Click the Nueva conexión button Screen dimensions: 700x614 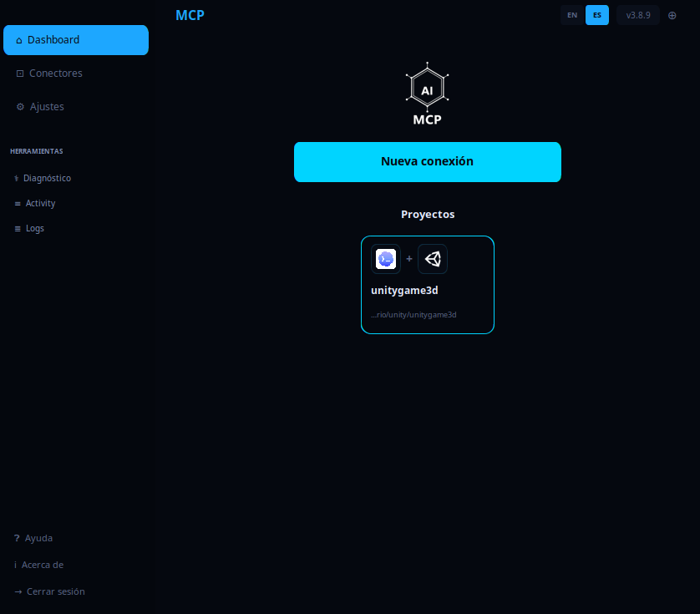pyautogui.click(x=427, y=162)
